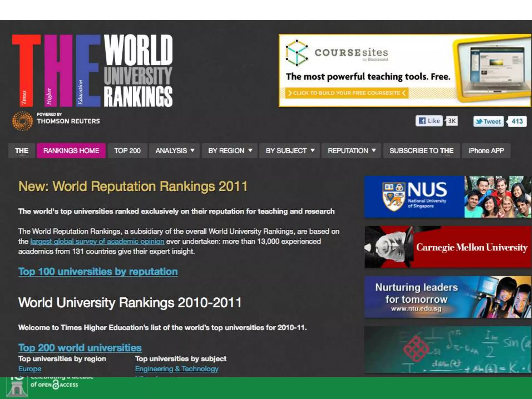The height and width of the screenshot is (399, 532).
Task: Follow the largest global survey link
Action: point(97,241)
